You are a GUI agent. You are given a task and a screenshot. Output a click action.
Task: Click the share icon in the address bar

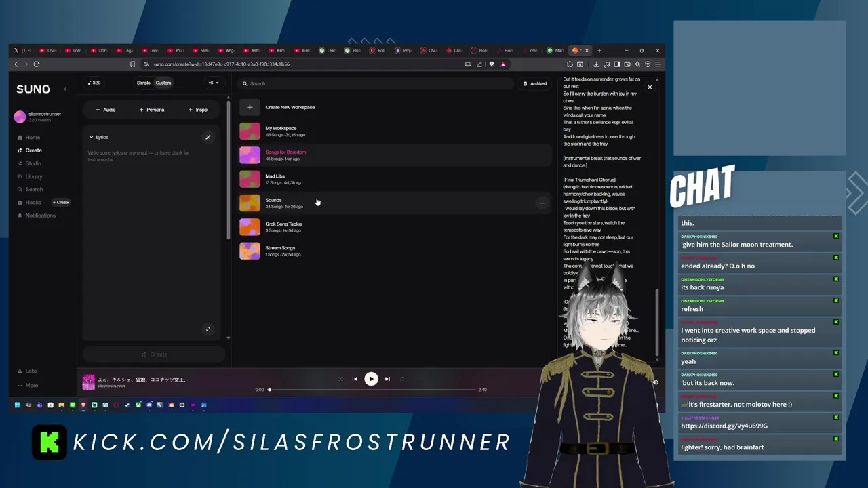point(479,64)
